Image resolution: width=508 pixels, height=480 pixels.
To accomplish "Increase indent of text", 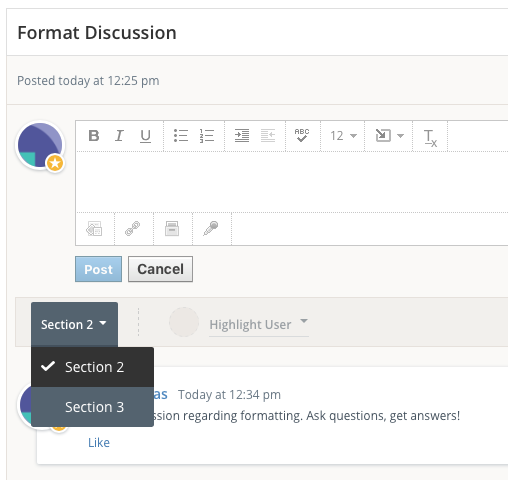I will pos(242,136).
